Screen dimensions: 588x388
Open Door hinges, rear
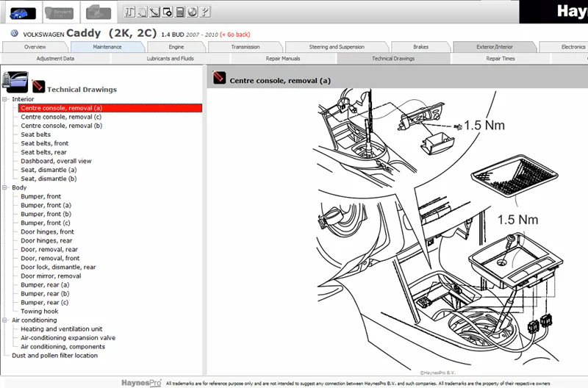click(x=46, y=241)
